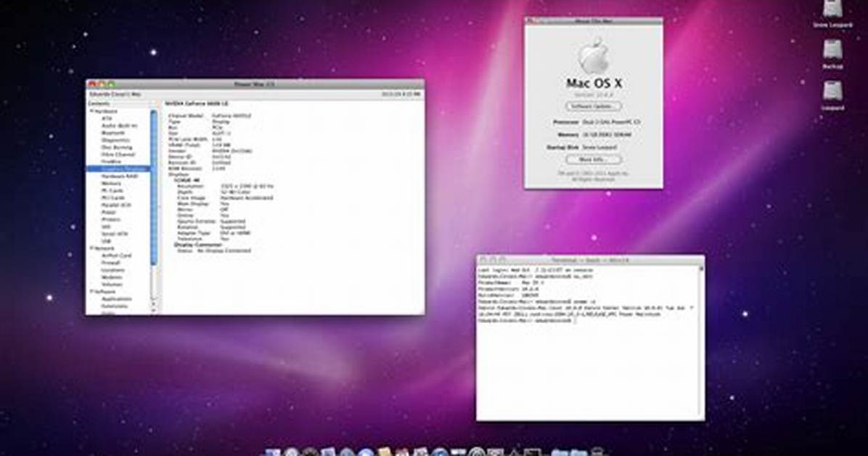Click the last prompt line in Terminal
The image size is (868, 456).
click(526, 321)
